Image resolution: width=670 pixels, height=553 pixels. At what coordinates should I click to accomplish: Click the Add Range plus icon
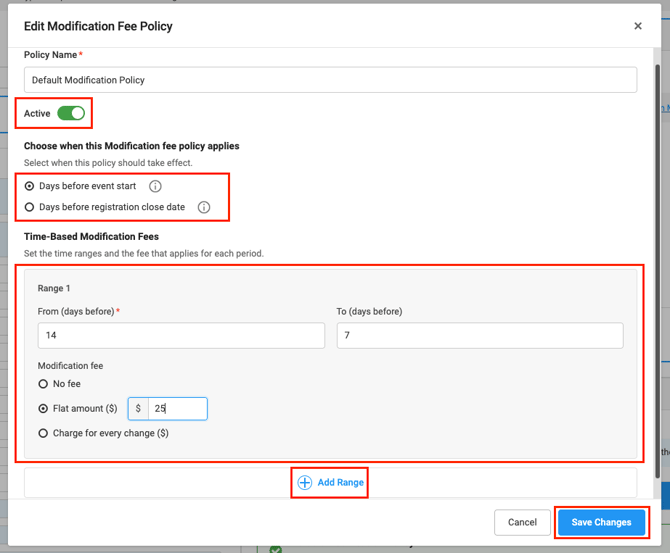coord(305,482)
